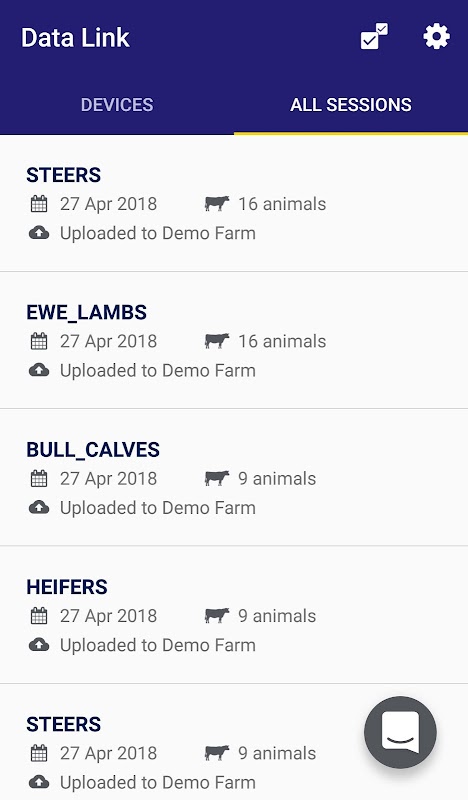Click the Data Link app title
468x800 pixels.
[75, 38]
